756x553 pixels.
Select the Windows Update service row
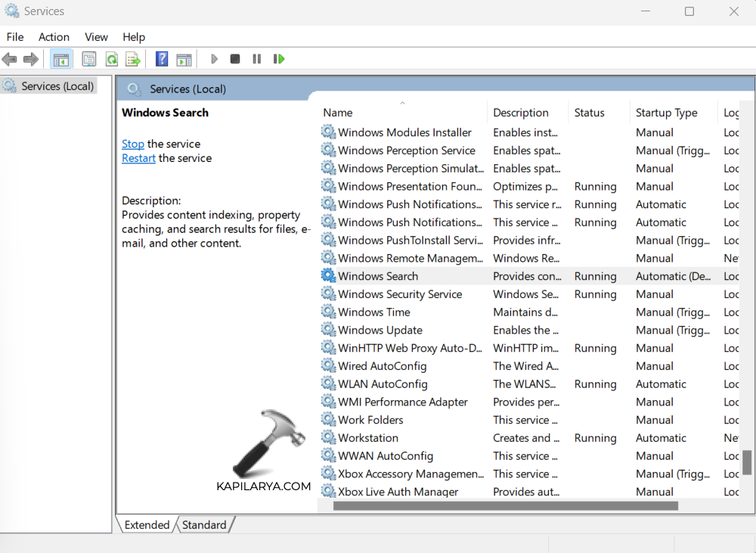click(380, 331)
